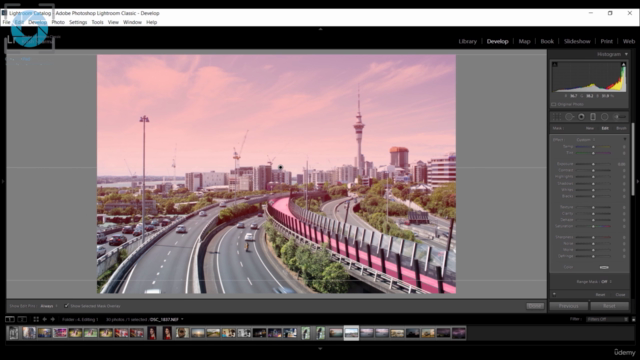Select the Crop Overlay tool
Viewport: 640px width, 360px height.
pyautogui.click(x=556, y=117)
